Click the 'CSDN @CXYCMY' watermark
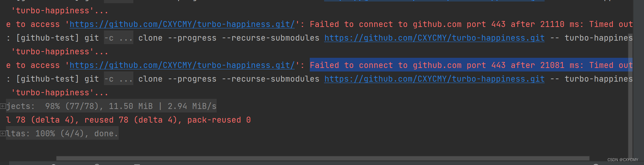 [623, 160]
